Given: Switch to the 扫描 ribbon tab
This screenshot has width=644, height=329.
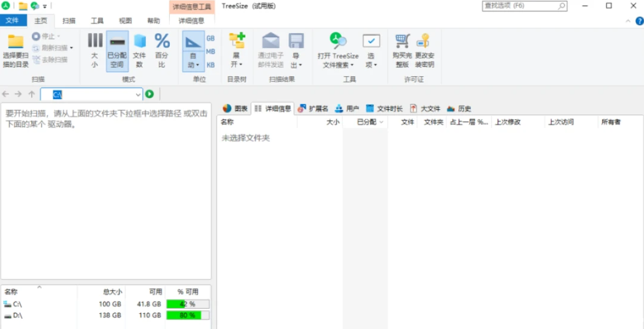Looking at the screenshot, I should [x=69, y=20].
